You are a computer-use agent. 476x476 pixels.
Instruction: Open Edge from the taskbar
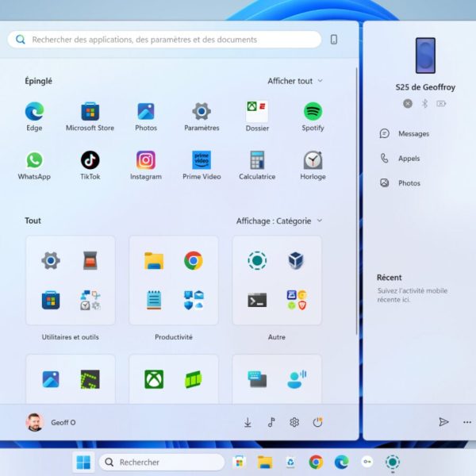pos(341,463)
